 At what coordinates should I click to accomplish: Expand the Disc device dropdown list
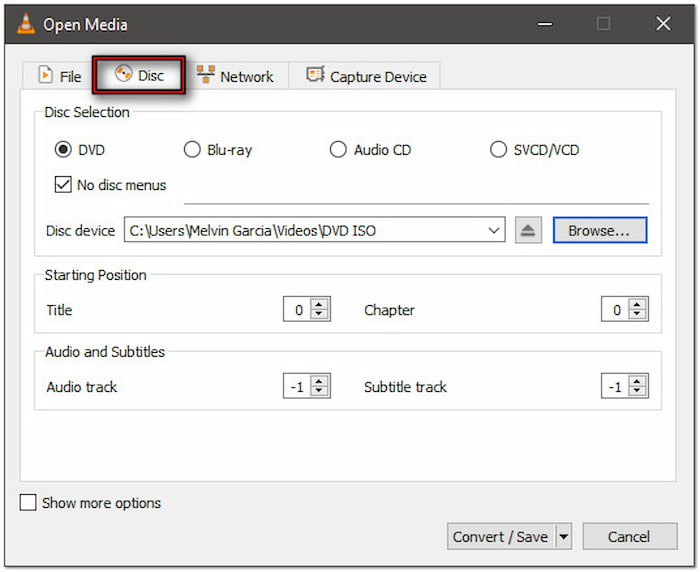[494, 231]
